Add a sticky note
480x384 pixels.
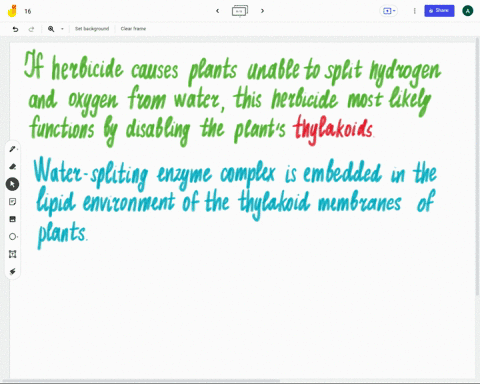click(x=13, y=202)
